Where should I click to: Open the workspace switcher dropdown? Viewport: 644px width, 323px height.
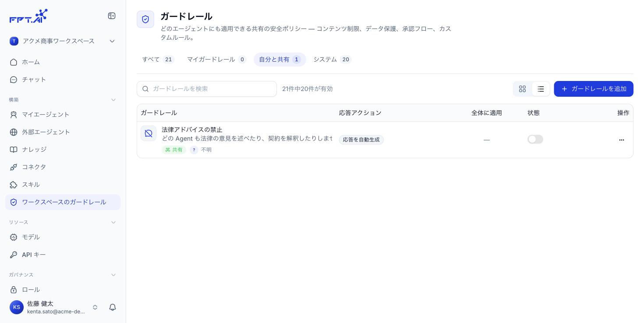[63, 41]
